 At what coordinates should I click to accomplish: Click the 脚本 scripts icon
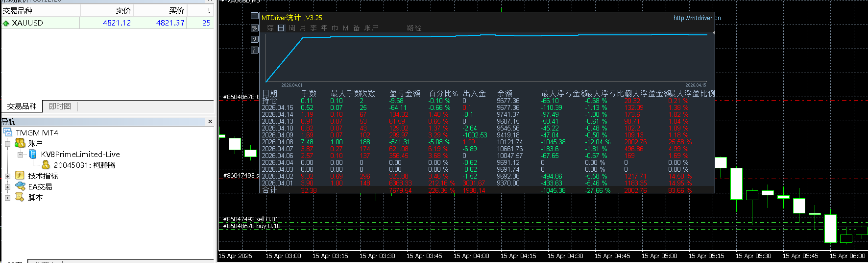(x=20, y=197)
